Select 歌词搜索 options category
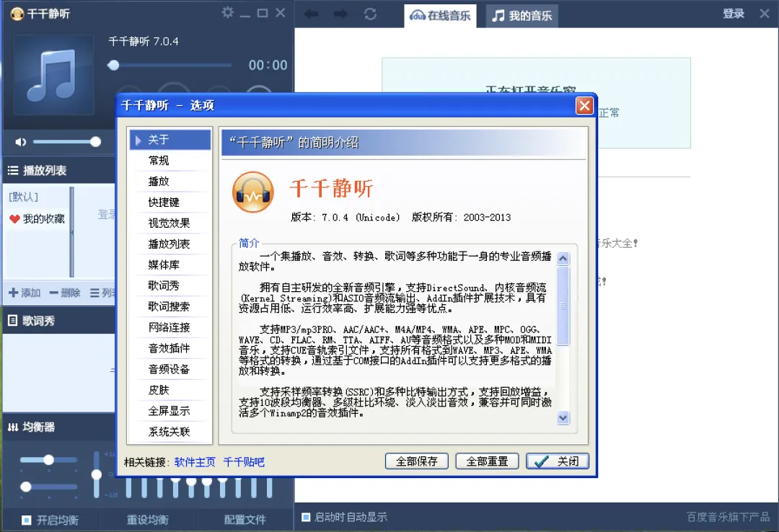 [170, 307]
